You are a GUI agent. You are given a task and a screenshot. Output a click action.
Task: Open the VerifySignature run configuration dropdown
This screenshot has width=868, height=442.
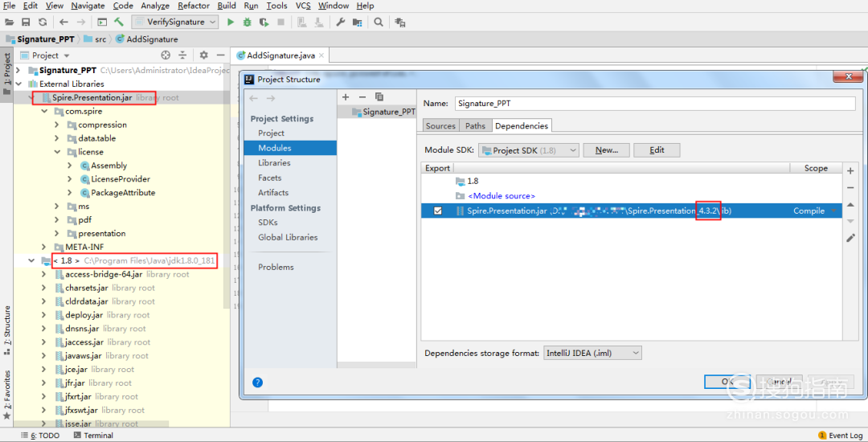pyautogui.click(x=175, y=23)
